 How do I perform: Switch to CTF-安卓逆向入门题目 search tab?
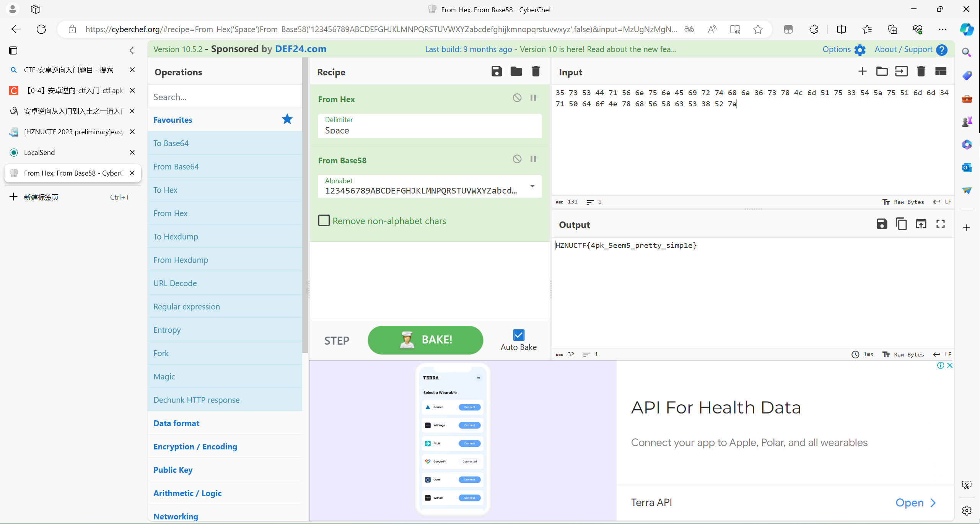pos(73,70)
